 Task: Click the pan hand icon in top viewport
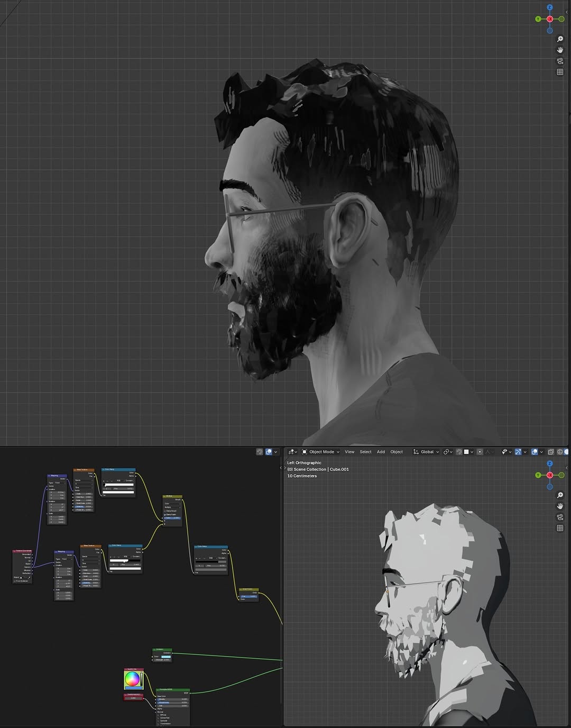[560, 50]
